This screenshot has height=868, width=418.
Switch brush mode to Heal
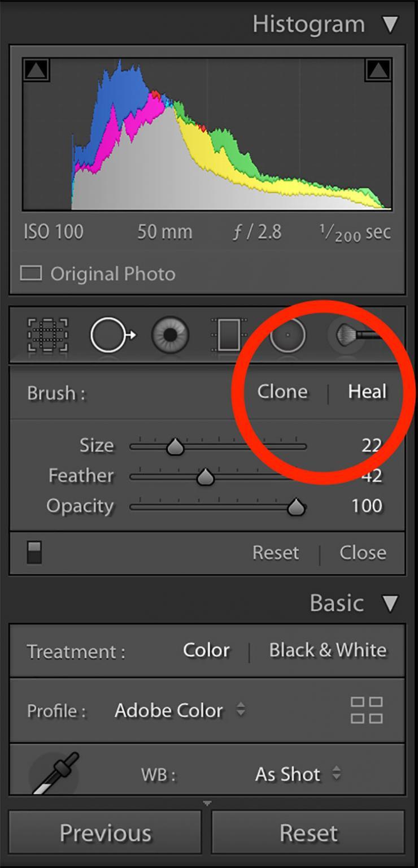click(x=367, y=392)
